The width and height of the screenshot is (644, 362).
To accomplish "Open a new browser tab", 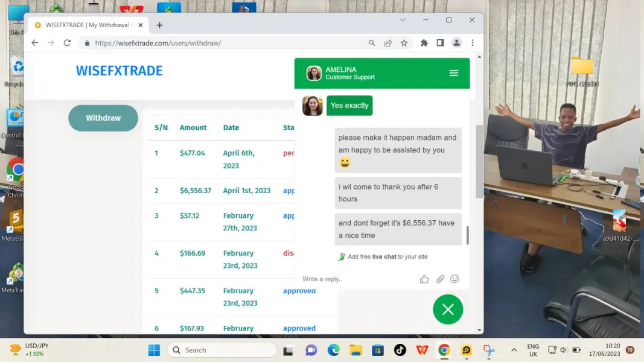I will [159, 25].
